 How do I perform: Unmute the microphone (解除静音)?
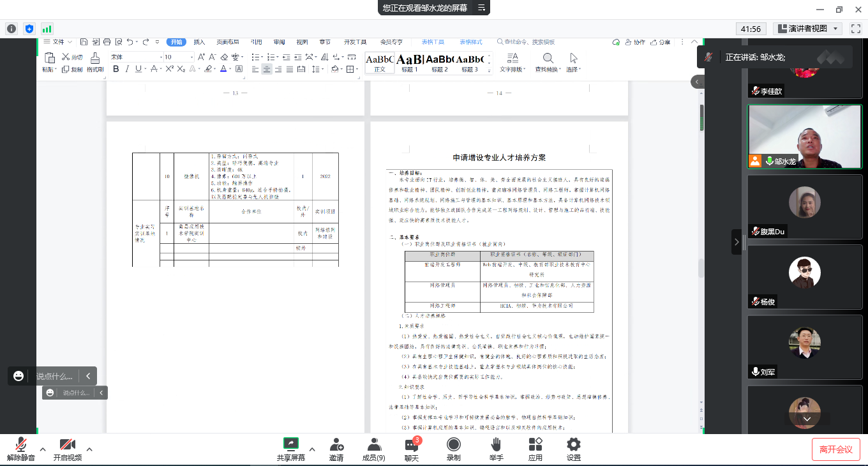21,449
